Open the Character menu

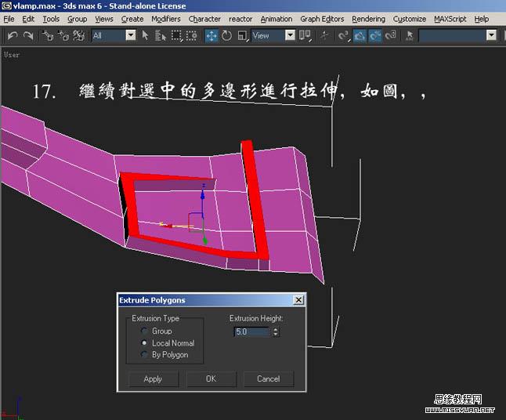[x=204, y=19]
